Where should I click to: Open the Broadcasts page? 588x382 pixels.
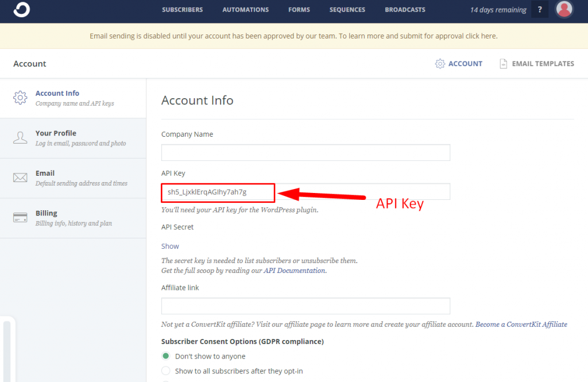(x=405, y=10)
